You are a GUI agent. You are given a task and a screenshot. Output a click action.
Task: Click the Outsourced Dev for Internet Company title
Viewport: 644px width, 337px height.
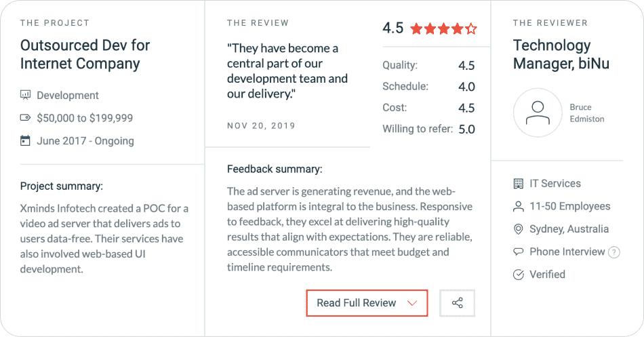[85, 55]
